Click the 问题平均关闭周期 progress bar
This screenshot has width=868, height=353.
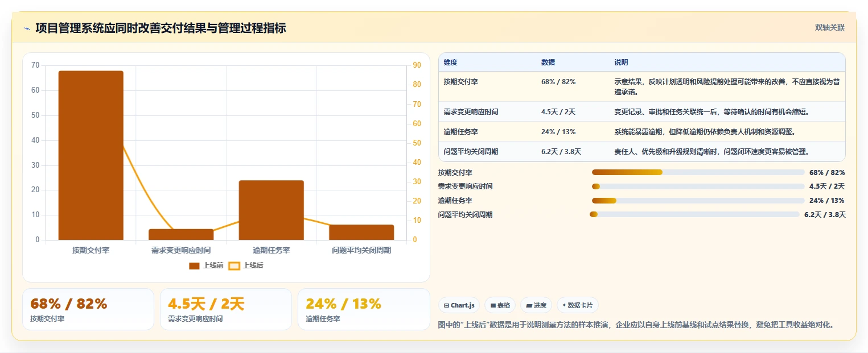pyautogui.click(x=694, y=214)
